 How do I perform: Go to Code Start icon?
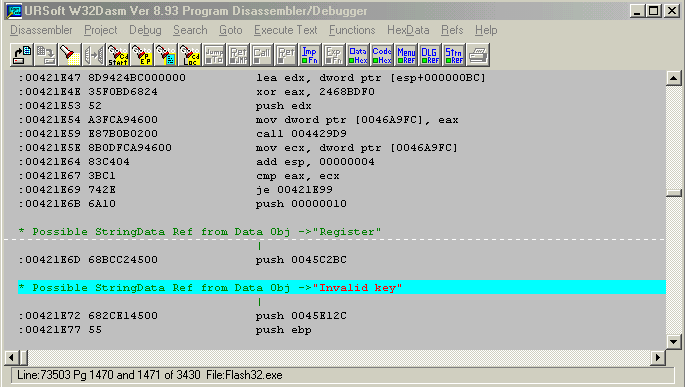[x=118, y=55]
